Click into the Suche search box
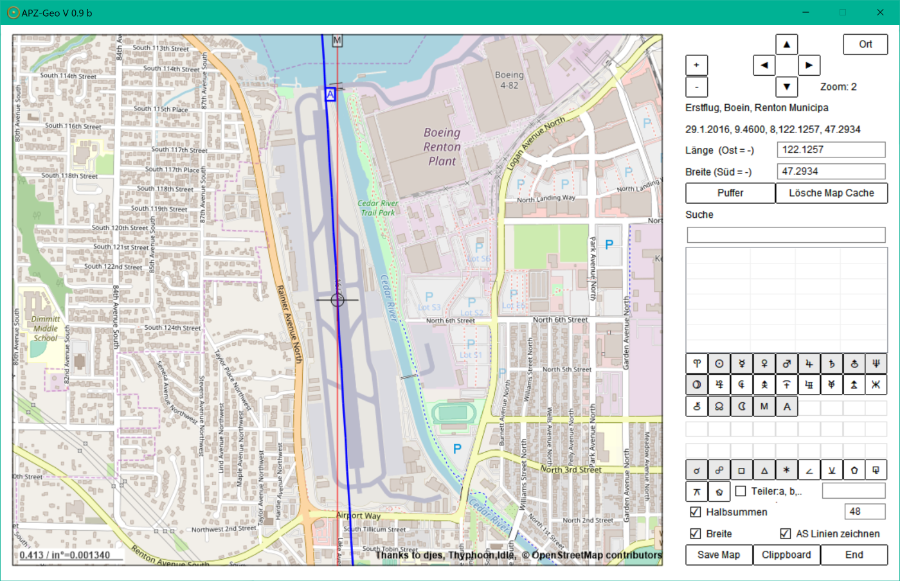The image size is (900, 581). [x=786, y=235]
